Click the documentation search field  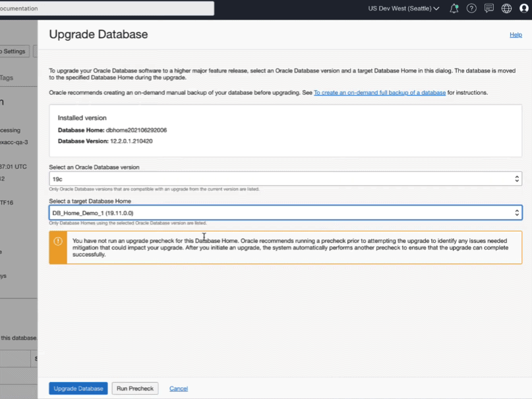click(105, 9)
